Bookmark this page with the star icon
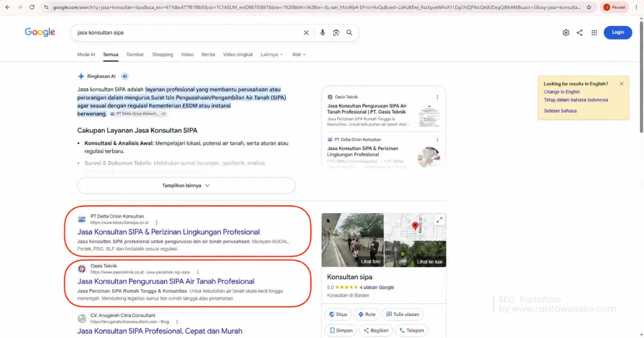Screen dimensions: 644x338 [589, 8]
